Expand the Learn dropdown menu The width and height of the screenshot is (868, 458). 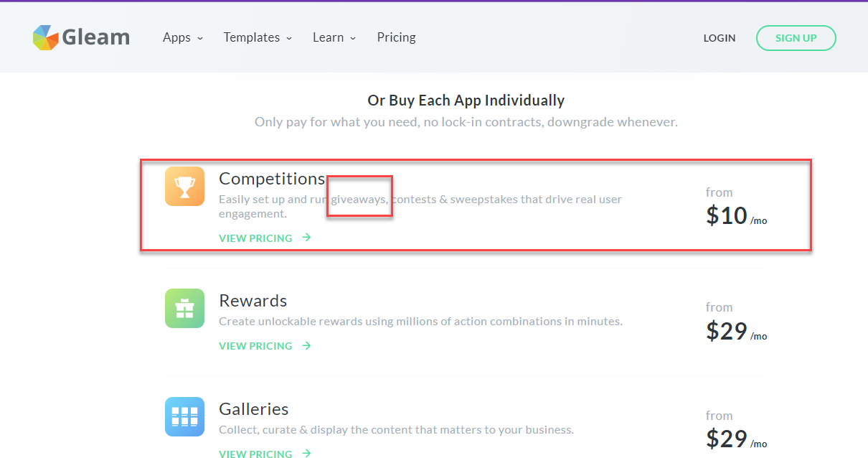(x=334, y=37)
